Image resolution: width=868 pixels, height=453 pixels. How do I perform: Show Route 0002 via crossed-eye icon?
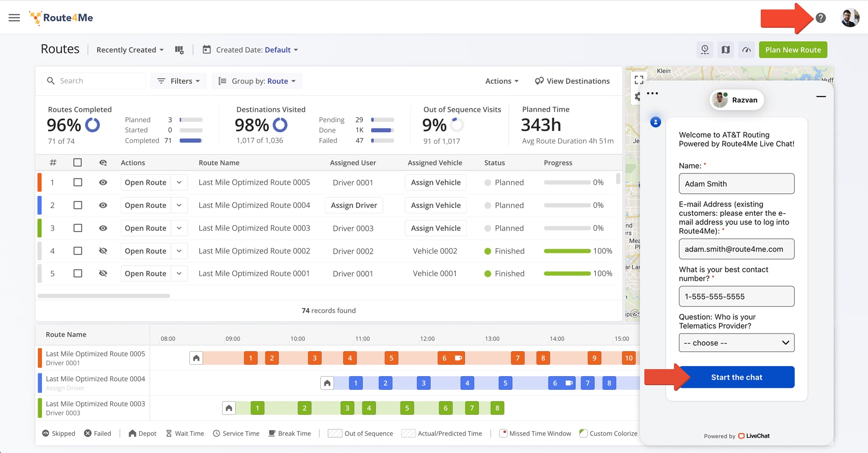coord(103,251)
